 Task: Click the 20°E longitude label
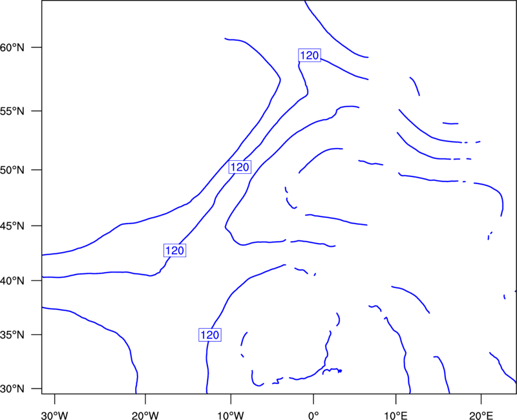(481, 415)
